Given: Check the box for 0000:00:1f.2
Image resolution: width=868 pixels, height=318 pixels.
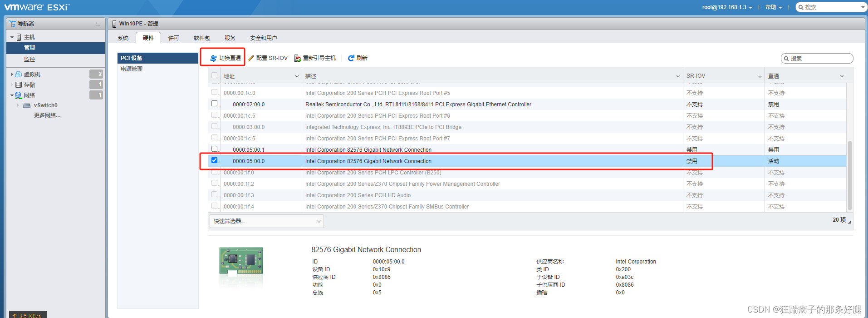Looking at the screenshot, I should pyautogui.click(x=215, y=183).
